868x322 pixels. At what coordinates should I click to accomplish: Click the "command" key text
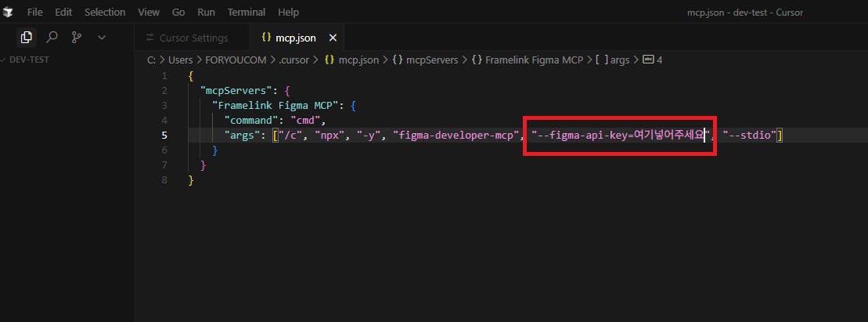tap(250, 121)
